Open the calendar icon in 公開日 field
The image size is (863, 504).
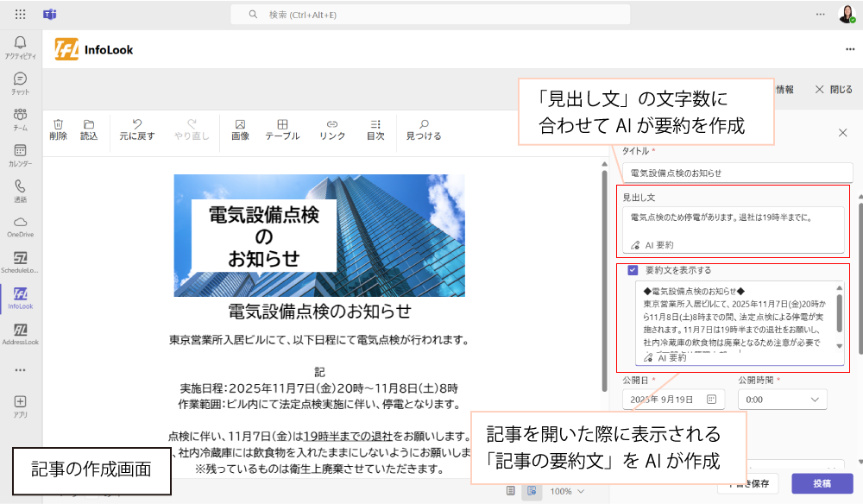click(x=711, y=400)
